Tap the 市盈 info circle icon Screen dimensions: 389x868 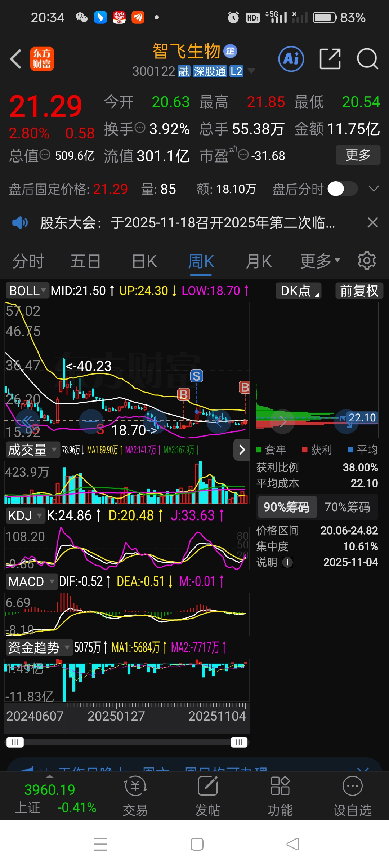(x=243, y=155)
